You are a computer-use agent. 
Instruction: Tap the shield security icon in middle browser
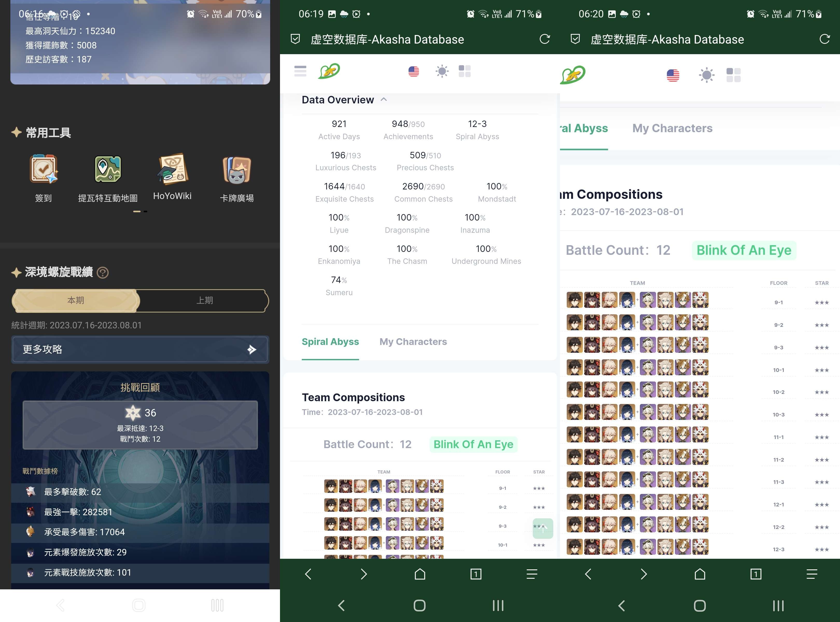click(x=295, y=39)
